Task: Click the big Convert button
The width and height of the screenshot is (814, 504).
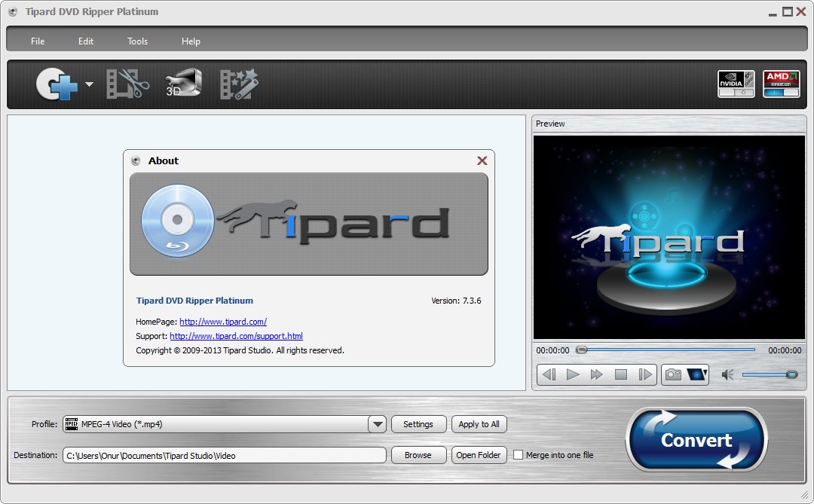Action: pyautogui.click(x=696, y=440)
